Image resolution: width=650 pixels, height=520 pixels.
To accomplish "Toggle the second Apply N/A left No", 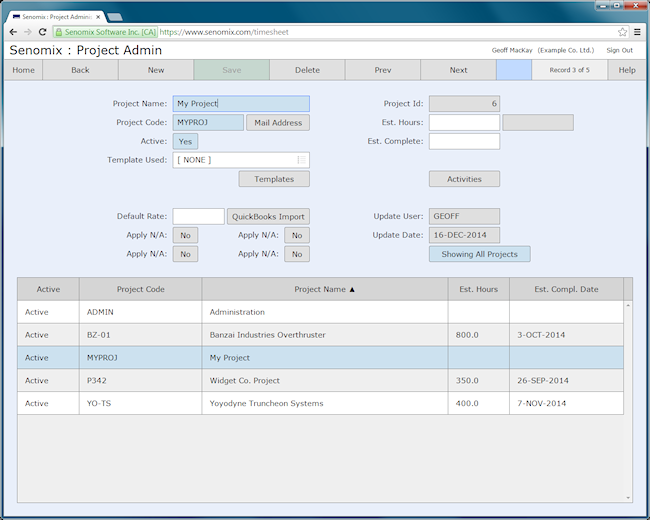I will coord(185,254).
